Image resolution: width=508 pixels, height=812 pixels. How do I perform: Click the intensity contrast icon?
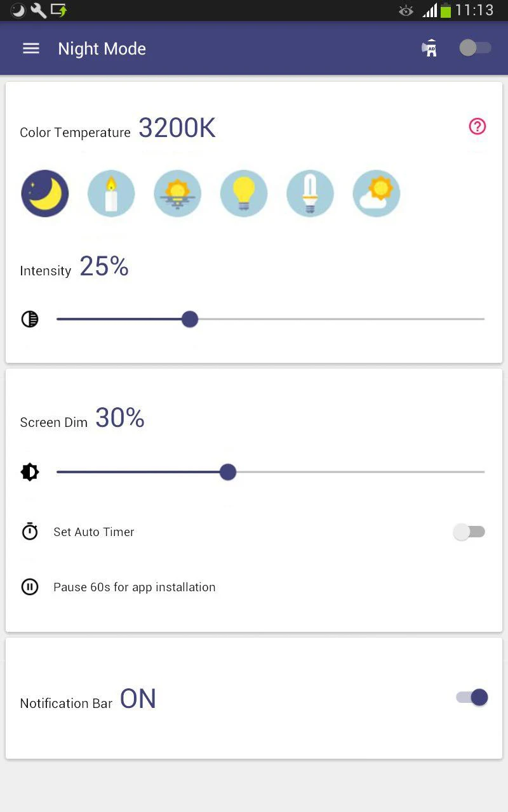click(30, 319)
